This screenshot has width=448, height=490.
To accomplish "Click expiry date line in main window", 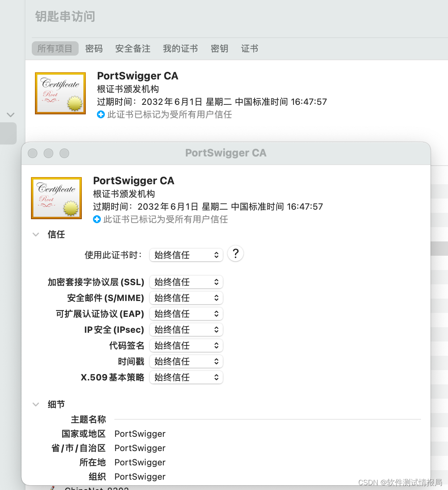I will (x=212, y=102).
